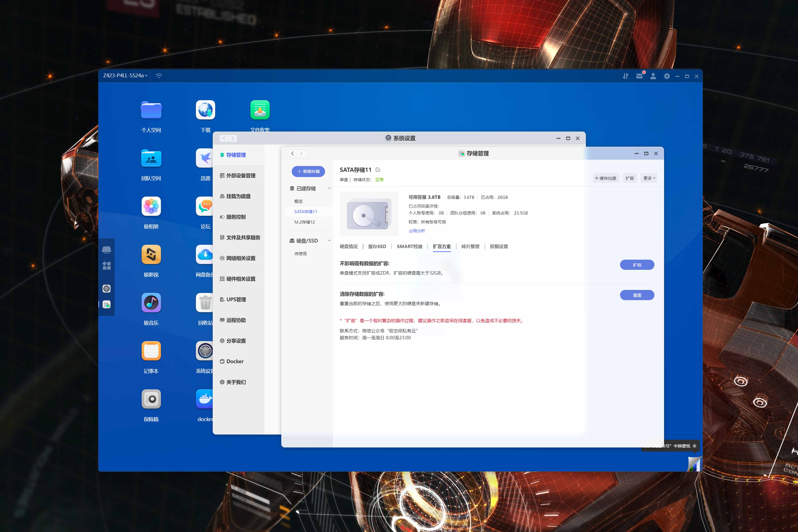Click the desktop icon in left dock
The image size is (798, 532).
pyautogui.click(x=106, y=250)
